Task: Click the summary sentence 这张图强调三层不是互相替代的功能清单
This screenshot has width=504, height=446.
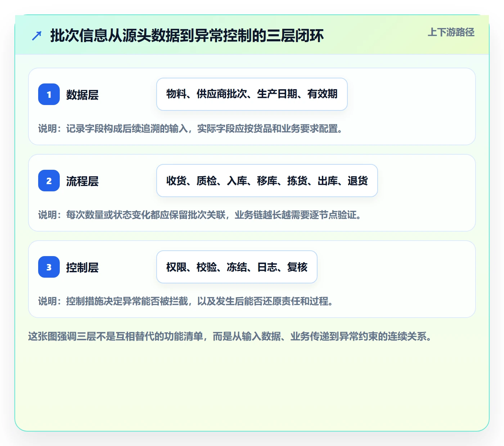Action: click(230, 337)
